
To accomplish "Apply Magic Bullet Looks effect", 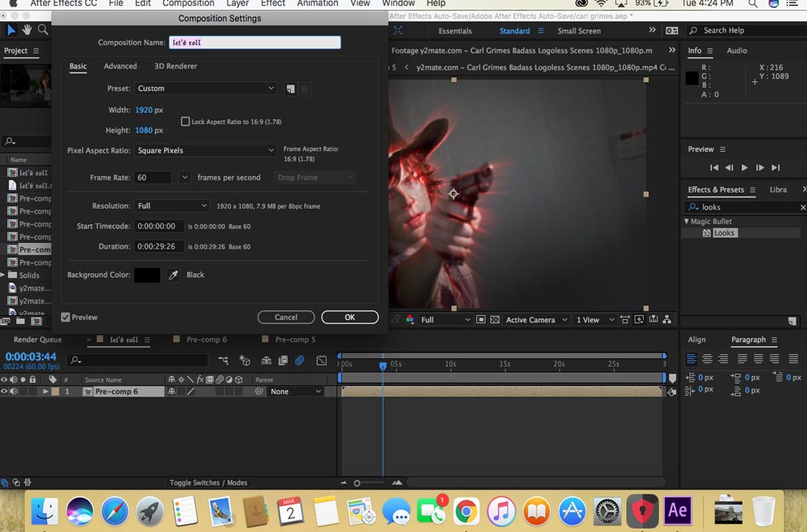I will pyautogui.click(x=724, y=233).
